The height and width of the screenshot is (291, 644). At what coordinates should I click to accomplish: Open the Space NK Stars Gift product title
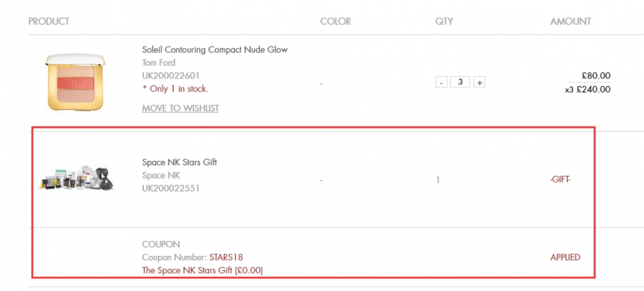[x=180, y=162]
